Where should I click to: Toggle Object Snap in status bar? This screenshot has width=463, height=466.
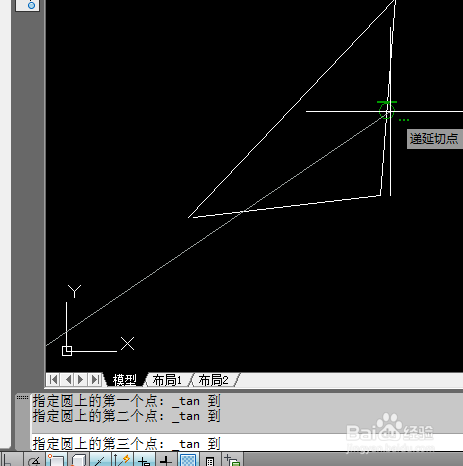click(x=56, y=460)
